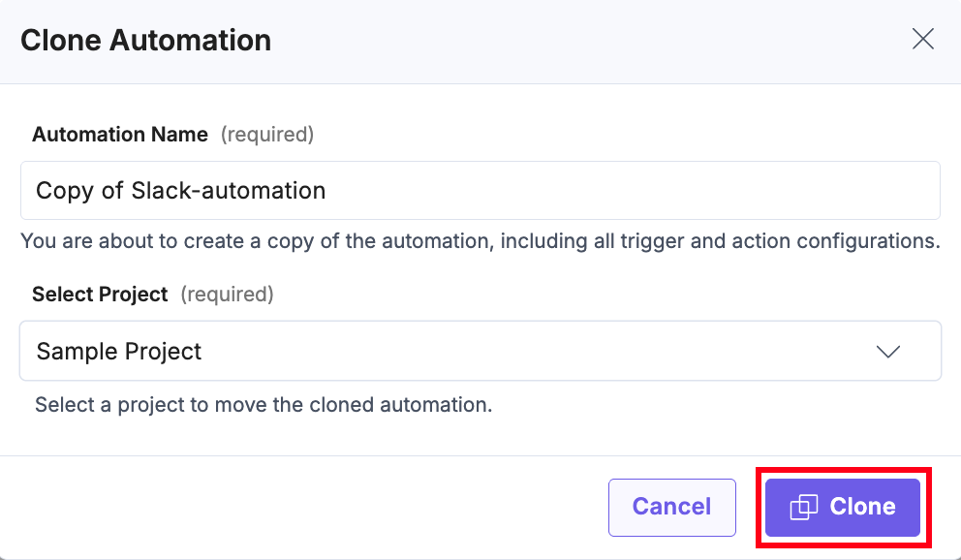Click the required hint beside Select Project
The height and width of the screenshot is (560, 961).
click(x=227, y=294)
